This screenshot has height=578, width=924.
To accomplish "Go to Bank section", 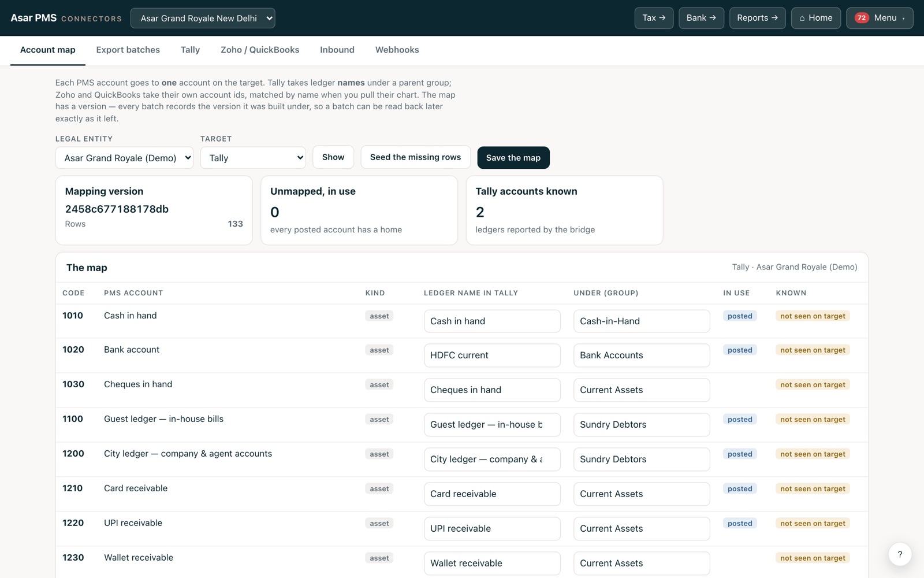I will coord(701,18).
